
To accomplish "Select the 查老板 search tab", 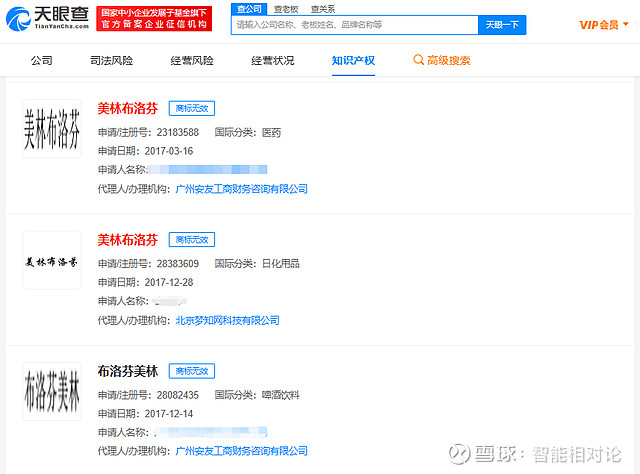I will [286, 9].
